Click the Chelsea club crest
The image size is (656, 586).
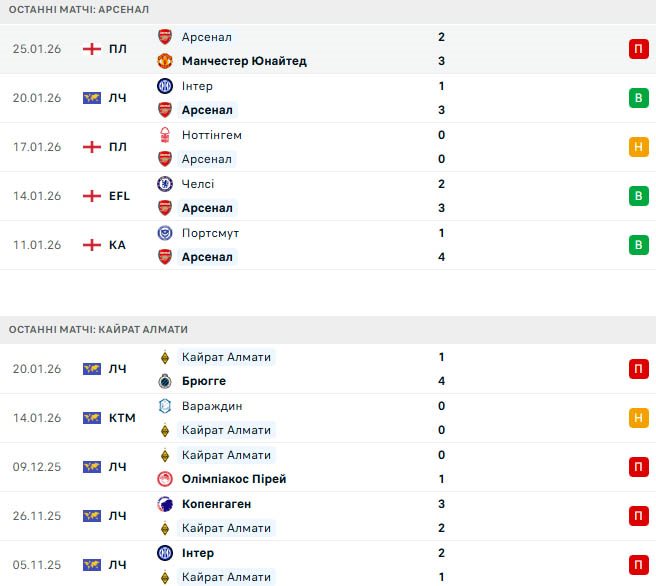coord(165,184)
